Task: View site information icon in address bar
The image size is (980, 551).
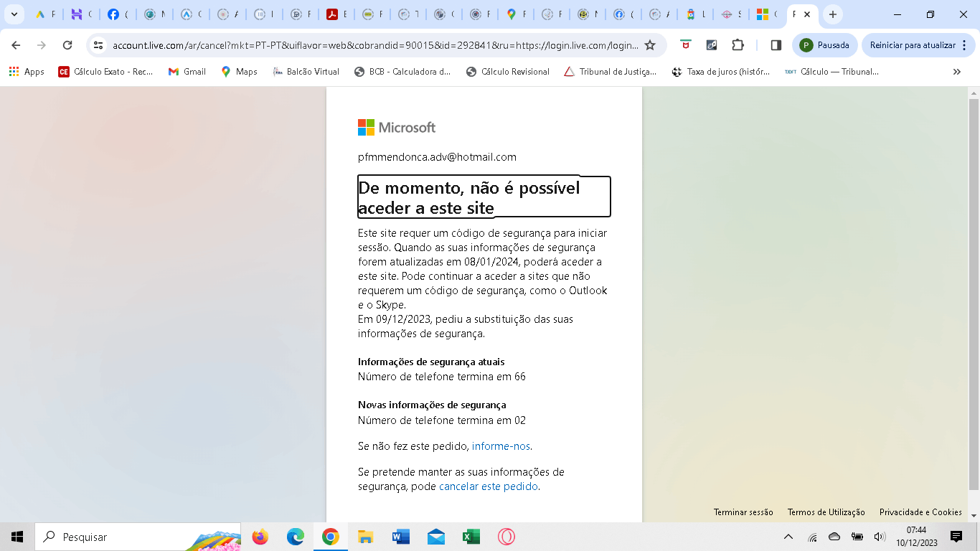Action: (99, 45)
